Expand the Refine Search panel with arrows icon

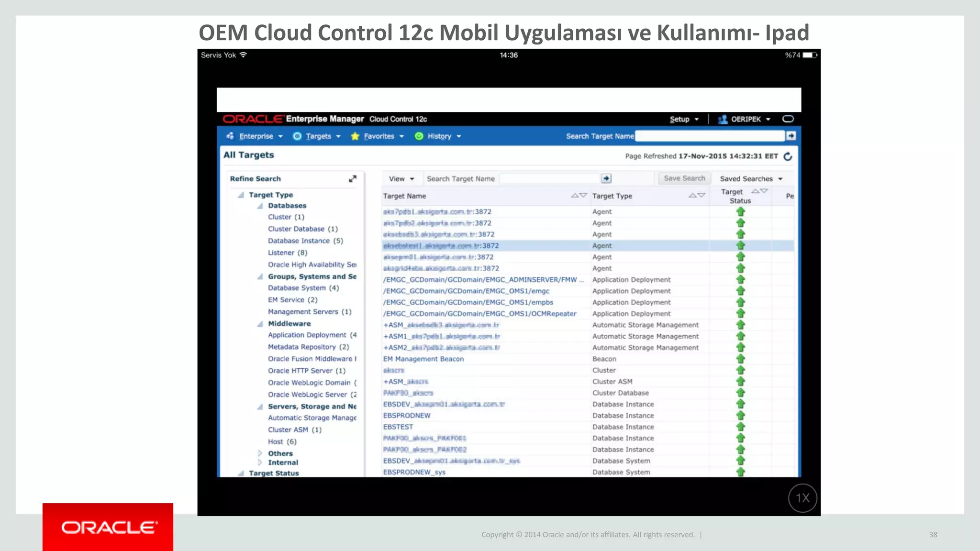pos(353,178)
